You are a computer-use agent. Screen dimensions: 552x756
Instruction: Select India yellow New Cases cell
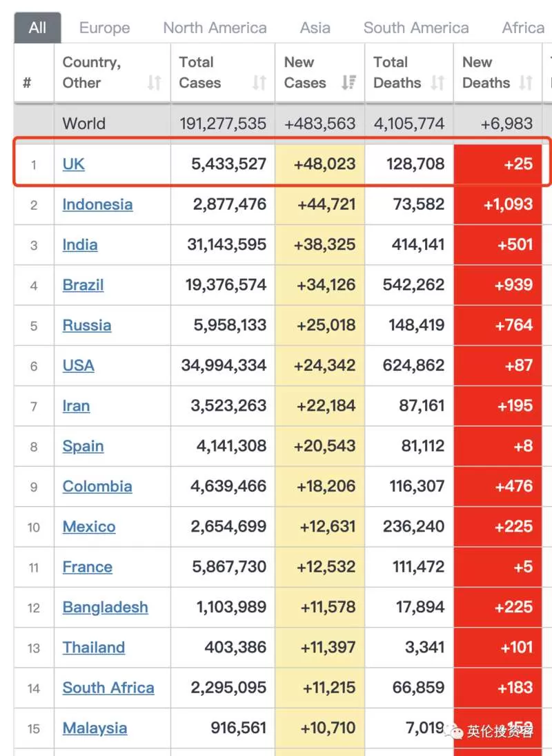click(320, 245)
